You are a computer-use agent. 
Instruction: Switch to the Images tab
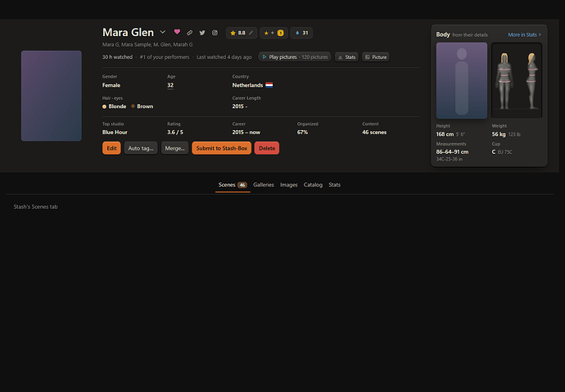(x=288, y=185)
